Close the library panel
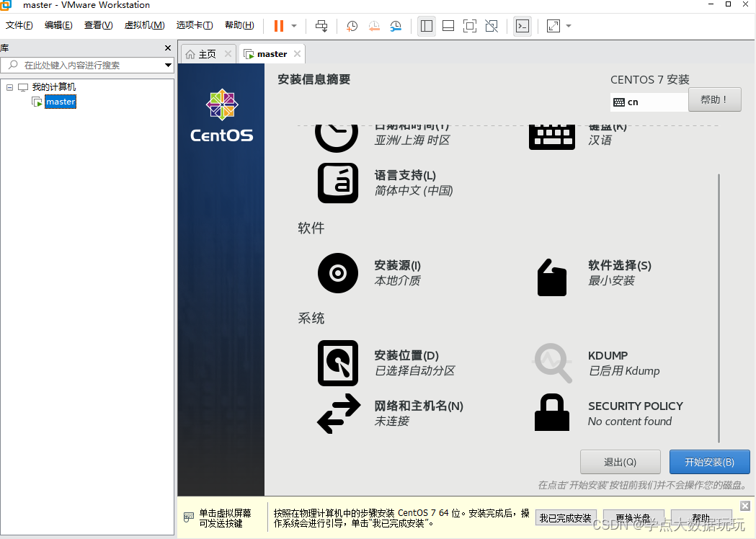The height and width of the screenshot is (539, 756). (x=168, y=48)
